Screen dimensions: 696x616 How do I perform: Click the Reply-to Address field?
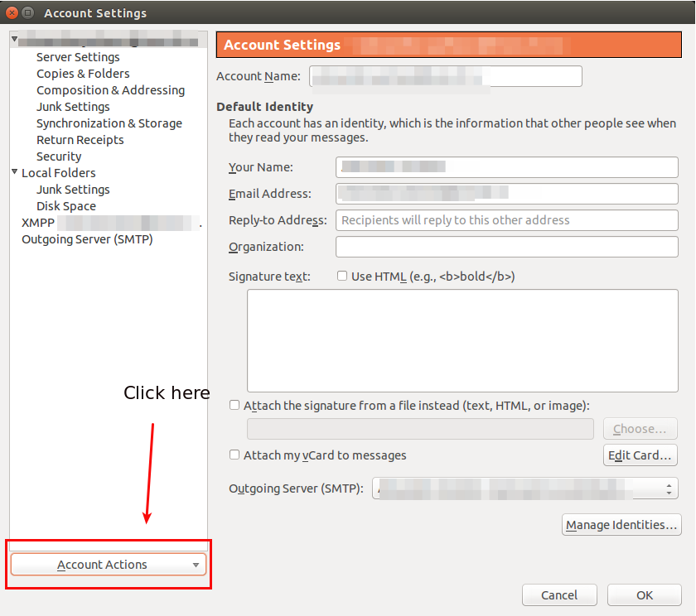[506, 220]
